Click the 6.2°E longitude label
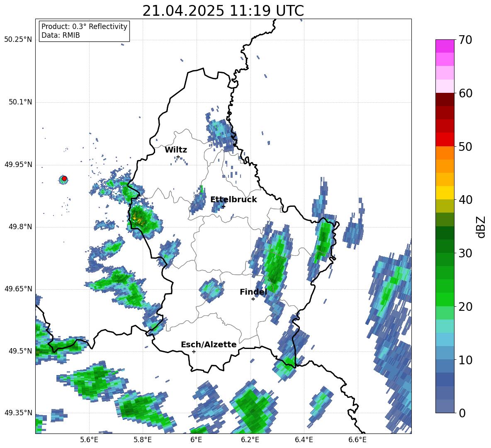Viewport: 491px width, 448px height. pos(250,440)
